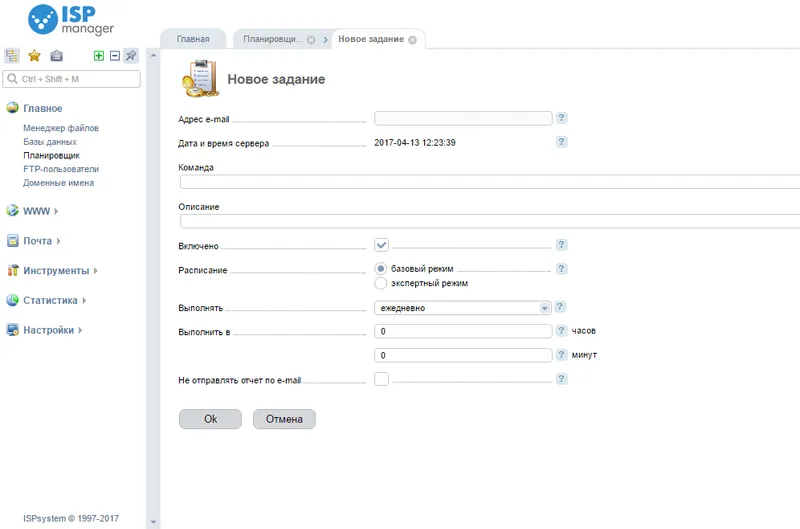Open Планировщик in sidebar
800x529 pixels.
point(52,156)
